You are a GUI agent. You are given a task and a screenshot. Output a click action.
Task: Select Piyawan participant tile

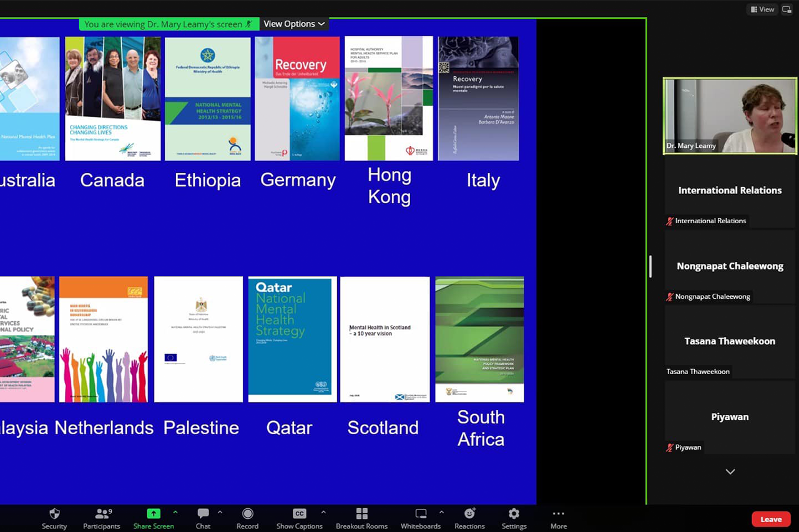(730, 417)
